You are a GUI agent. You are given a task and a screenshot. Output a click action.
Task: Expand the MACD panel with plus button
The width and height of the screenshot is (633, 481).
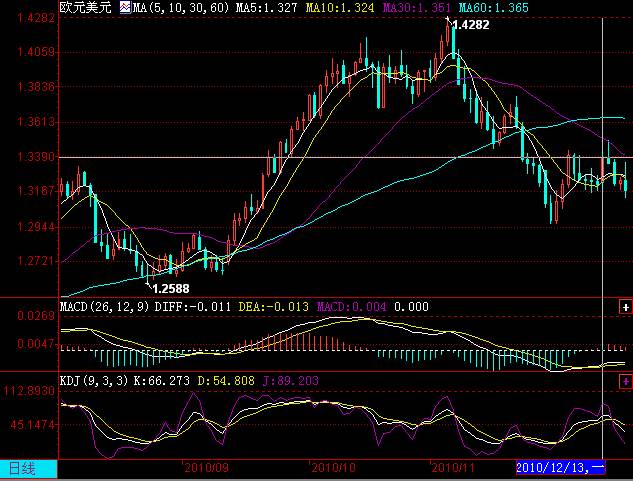[625, 307]
